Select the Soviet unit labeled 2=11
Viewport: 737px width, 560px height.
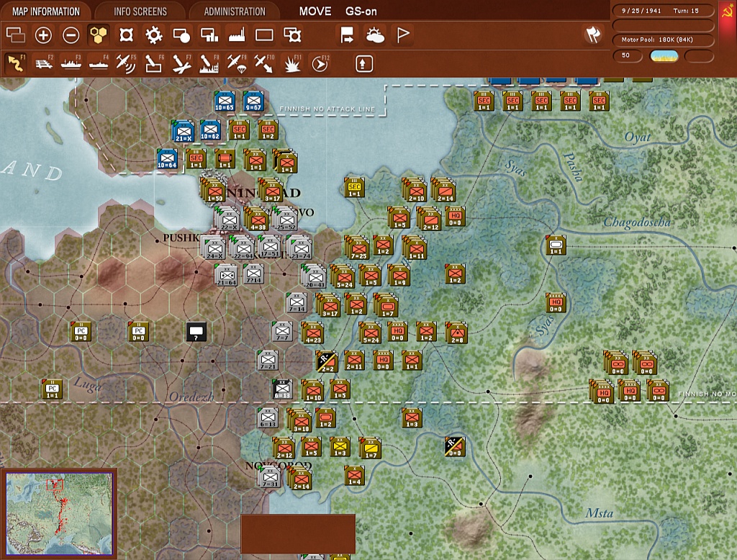pos(354,361)
